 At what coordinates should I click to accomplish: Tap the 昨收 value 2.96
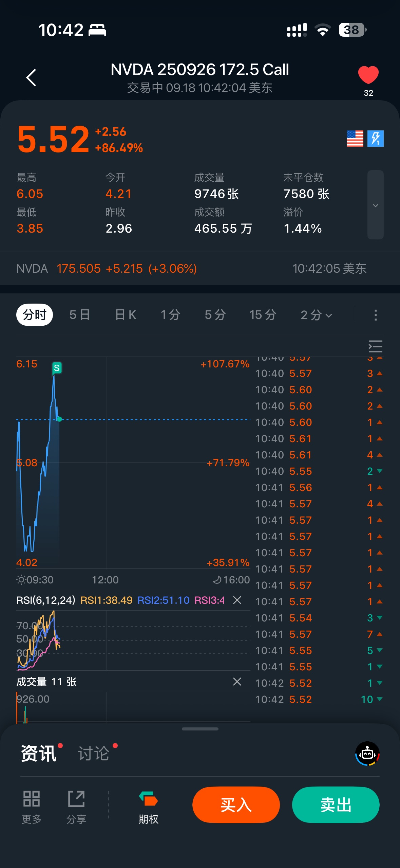click(119, 229)
